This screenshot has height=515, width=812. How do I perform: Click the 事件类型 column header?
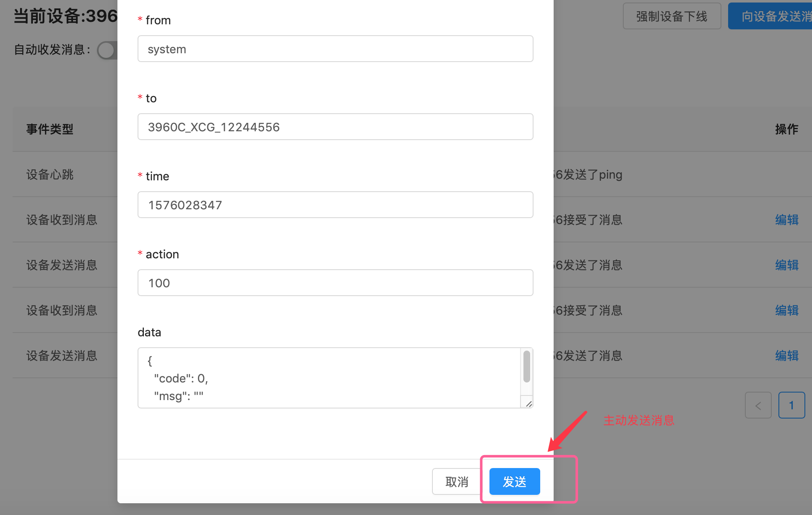50,129
